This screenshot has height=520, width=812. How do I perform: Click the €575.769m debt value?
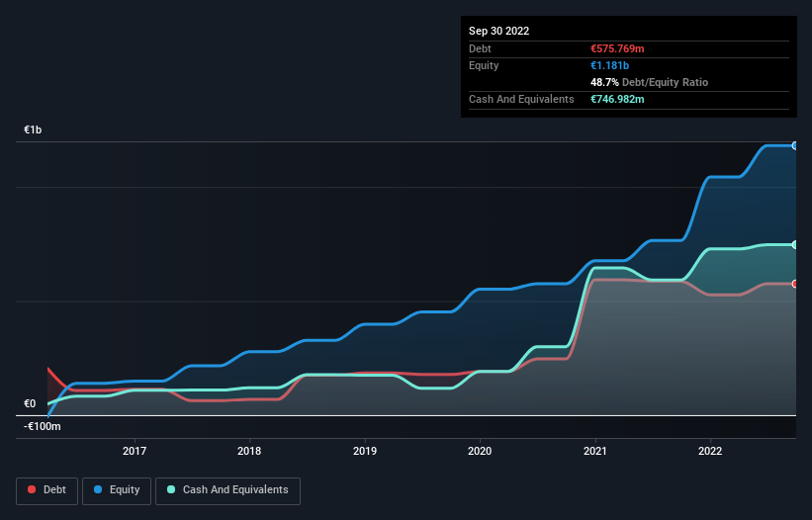[x=617, y=48]
